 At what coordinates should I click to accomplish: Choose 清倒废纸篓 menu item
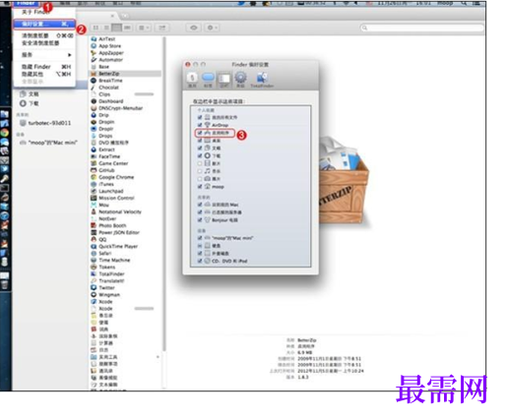tap(44, 35)
